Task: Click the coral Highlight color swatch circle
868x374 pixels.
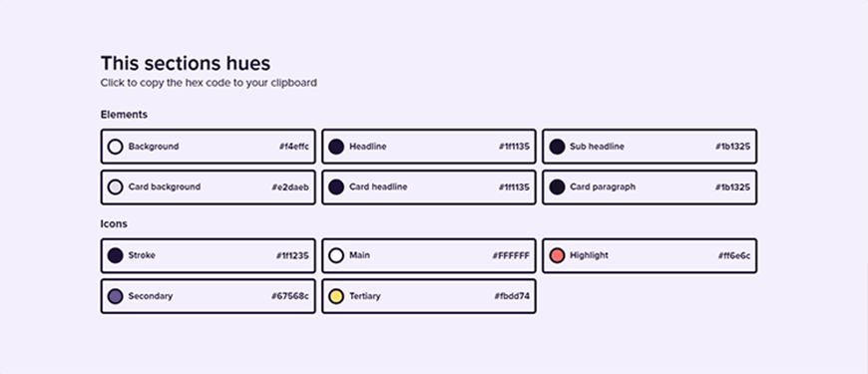Action: click(x=557, y=255)
